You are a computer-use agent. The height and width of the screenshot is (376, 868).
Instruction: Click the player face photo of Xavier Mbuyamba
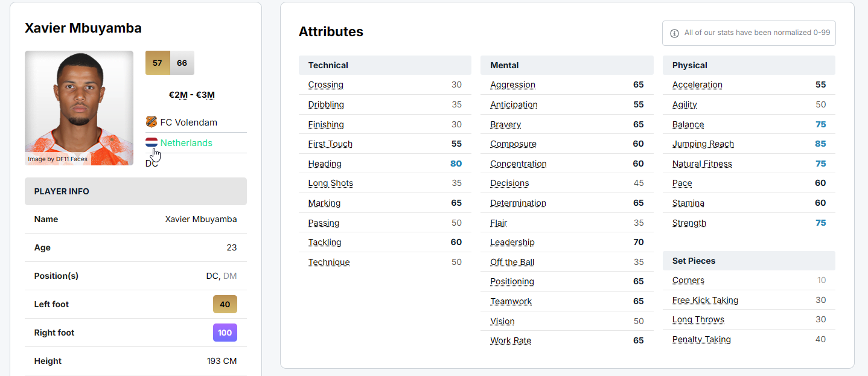pyautogui.click(x=79, y=107)
